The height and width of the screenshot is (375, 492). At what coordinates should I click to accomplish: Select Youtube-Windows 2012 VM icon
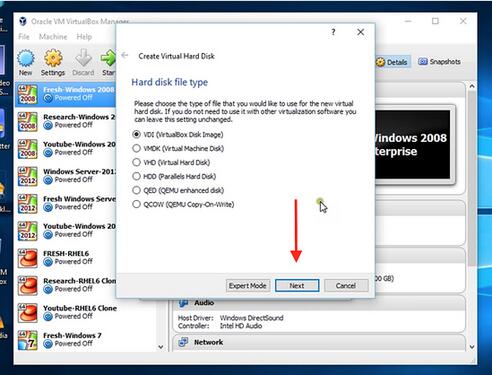28,231
